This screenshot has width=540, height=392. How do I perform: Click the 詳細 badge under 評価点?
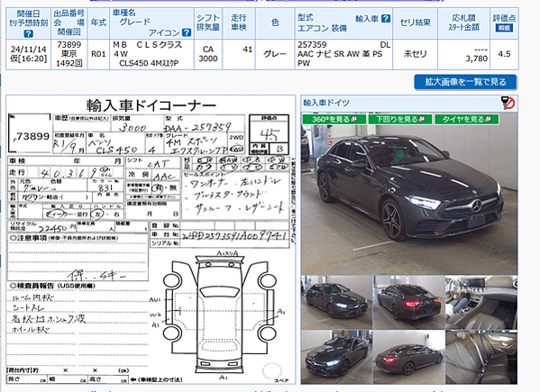(x=504, y=28)
